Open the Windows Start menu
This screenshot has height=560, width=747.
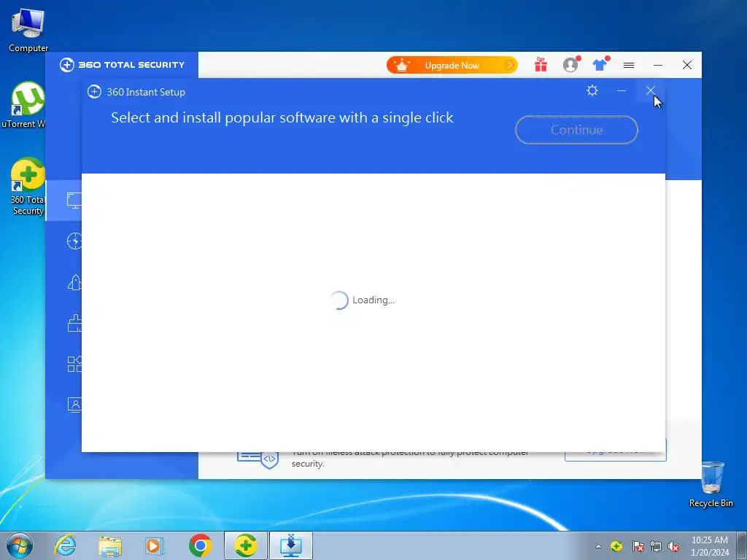tap(20, 545)
